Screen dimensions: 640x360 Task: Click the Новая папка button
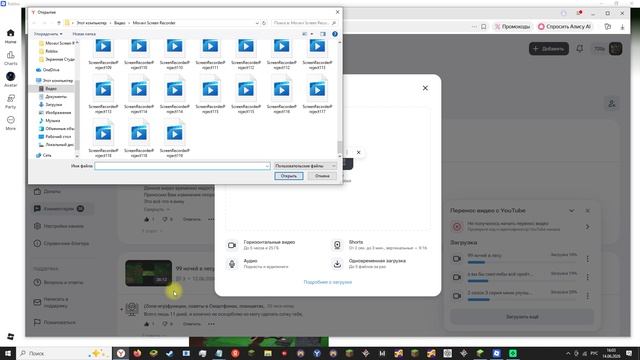[84, 34]
